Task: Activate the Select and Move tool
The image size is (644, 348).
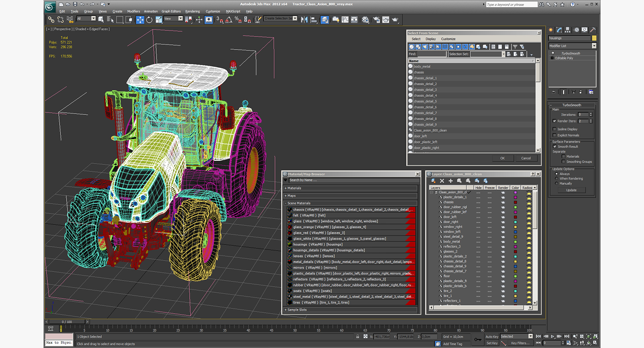Action: pos(140,20)
